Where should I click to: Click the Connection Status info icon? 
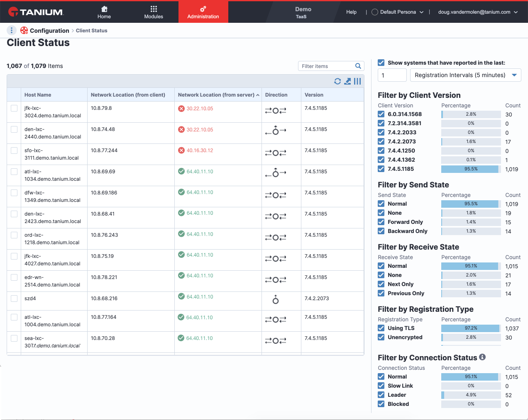coord(482,357)
